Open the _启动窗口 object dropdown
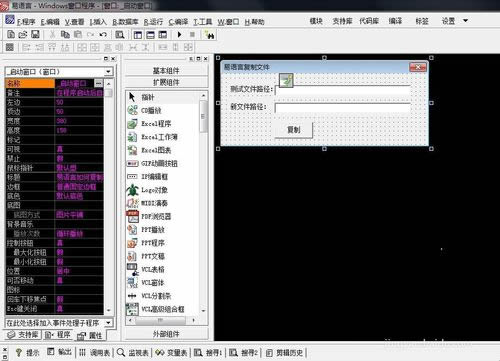The width and height of the screenshot is (500, 361). [108, 72]
